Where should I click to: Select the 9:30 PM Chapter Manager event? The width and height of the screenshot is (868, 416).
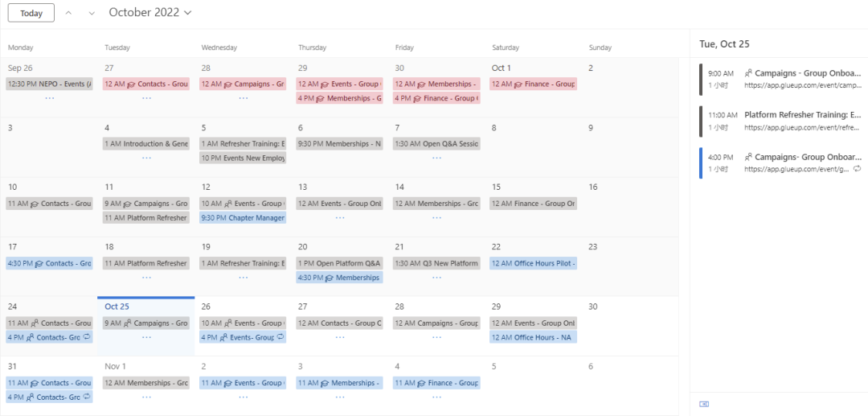[x=243, y=218]
